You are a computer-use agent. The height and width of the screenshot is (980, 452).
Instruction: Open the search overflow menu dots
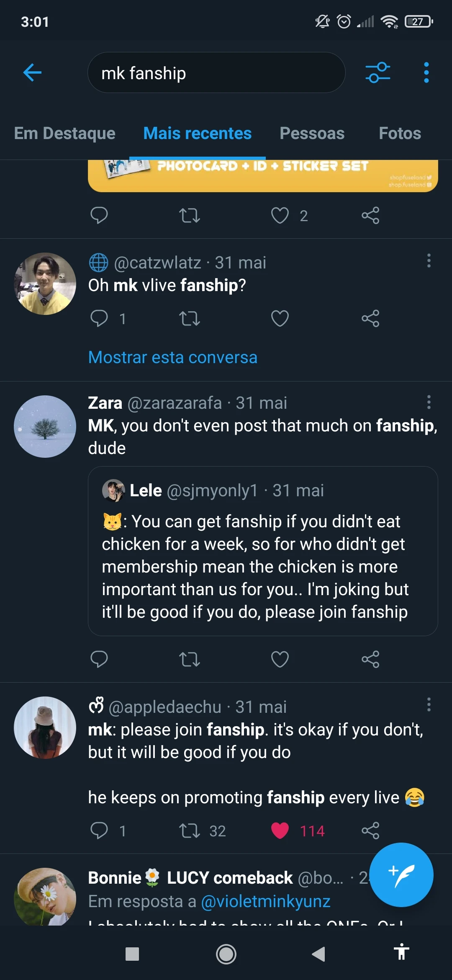[426, 72]
